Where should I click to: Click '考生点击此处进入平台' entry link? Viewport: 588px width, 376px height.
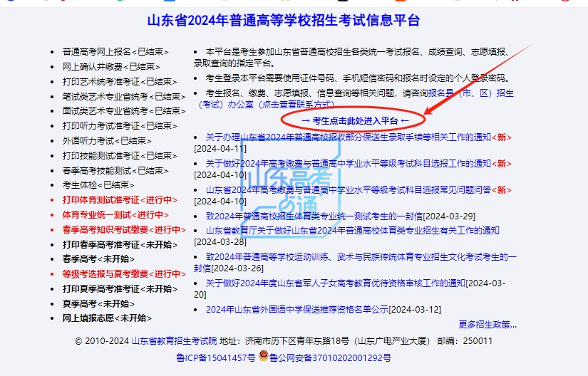coord(354,120)
